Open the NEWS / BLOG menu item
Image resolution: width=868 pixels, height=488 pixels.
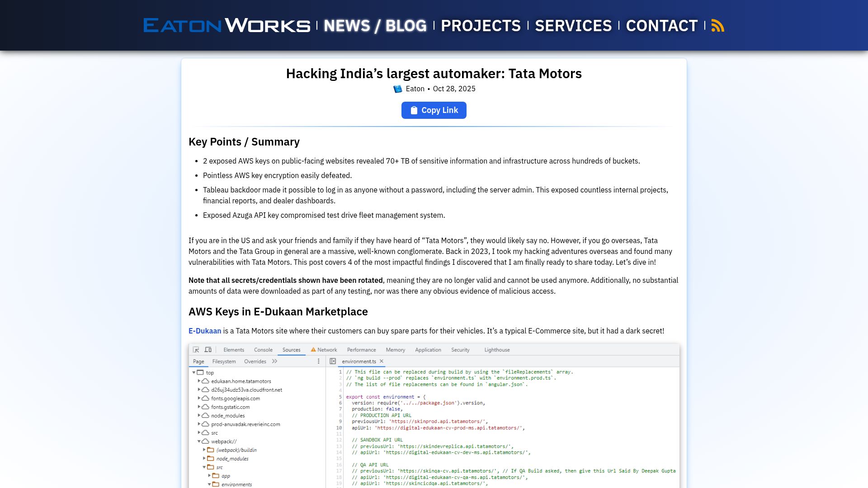coord(375,26)
